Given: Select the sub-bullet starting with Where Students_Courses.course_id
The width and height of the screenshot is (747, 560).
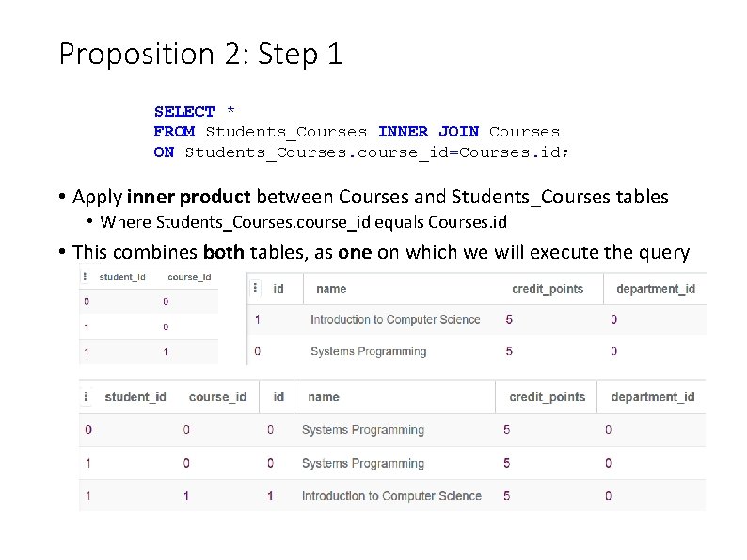Looking at the screenshot, I should [x=303, y=222].
